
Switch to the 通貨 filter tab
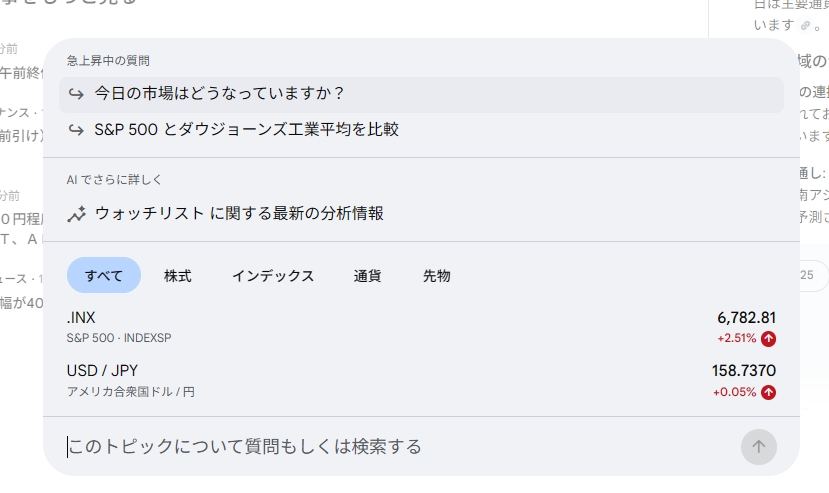[x=367, y=276]
